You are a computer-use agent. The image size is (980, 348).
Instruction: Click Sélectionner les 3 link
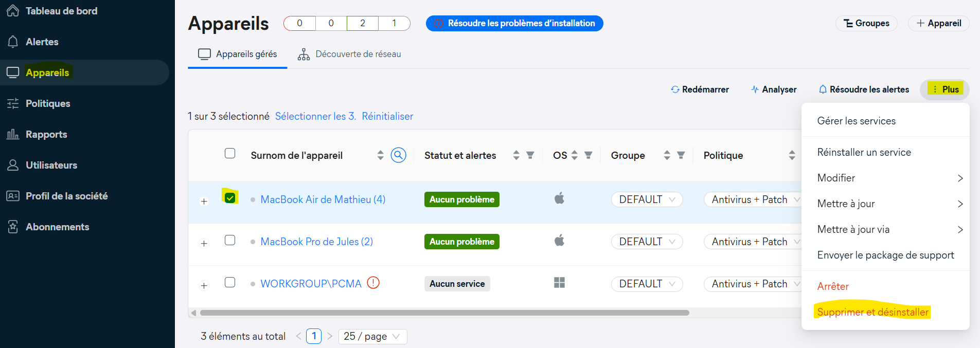click(315, 116)
